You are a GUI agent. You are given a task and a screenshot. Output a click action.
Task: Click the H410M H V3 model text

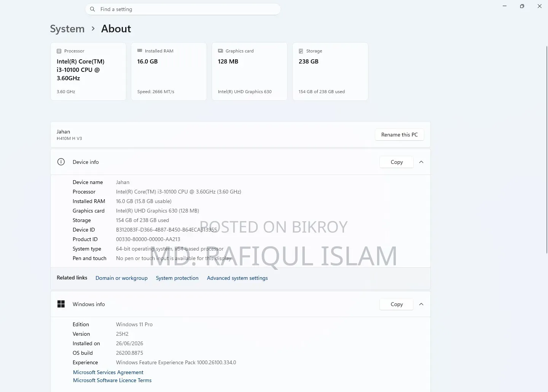click(x=69, y=138)
